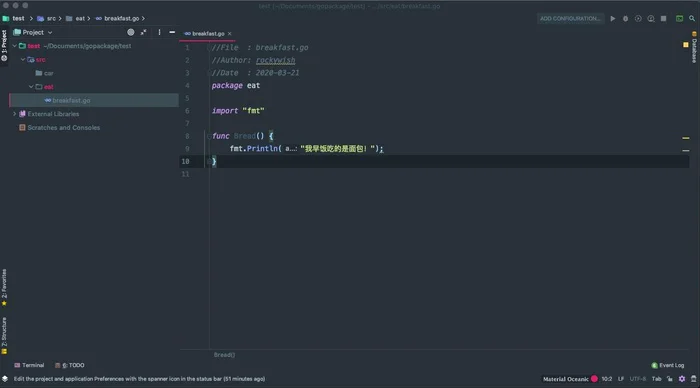
Task: Click the Bread function name
Action: pyautogui.click(x=244, y=136)
